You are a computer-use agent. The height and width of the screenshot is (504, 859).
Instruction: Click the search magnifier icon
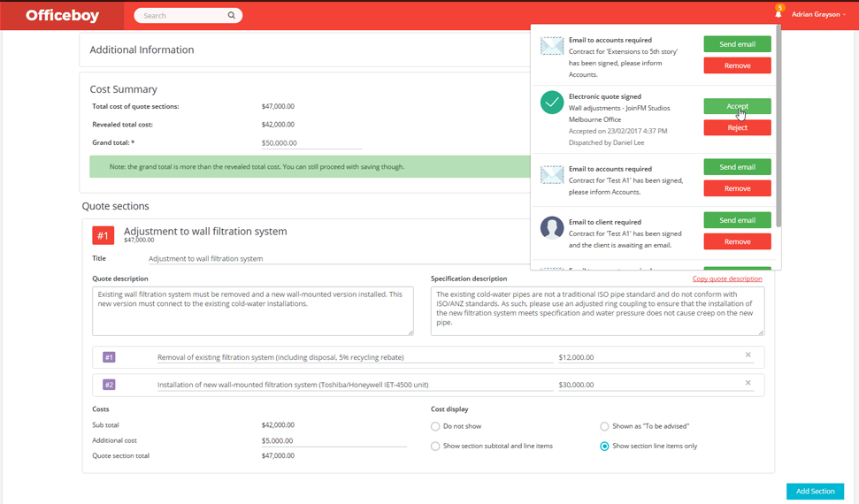tap(231, 15)
